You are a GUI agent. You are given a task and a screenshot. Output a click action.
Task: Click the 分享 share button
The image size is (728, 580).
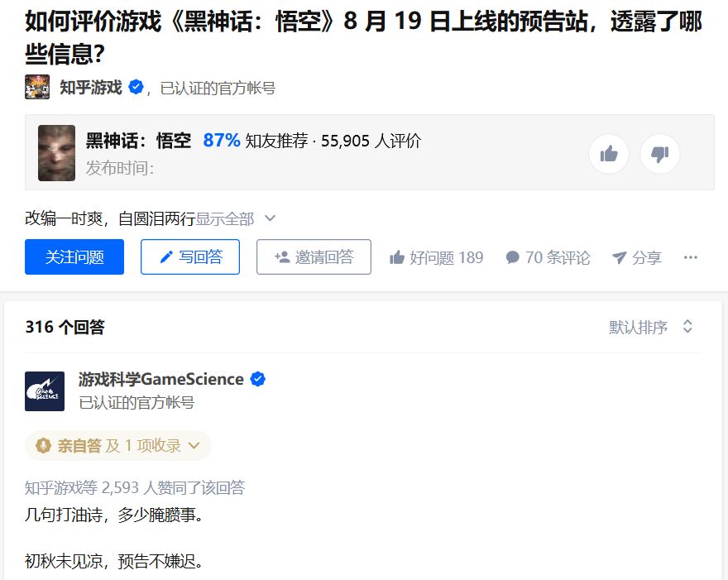pyautogui.click(x=636, y=257)
